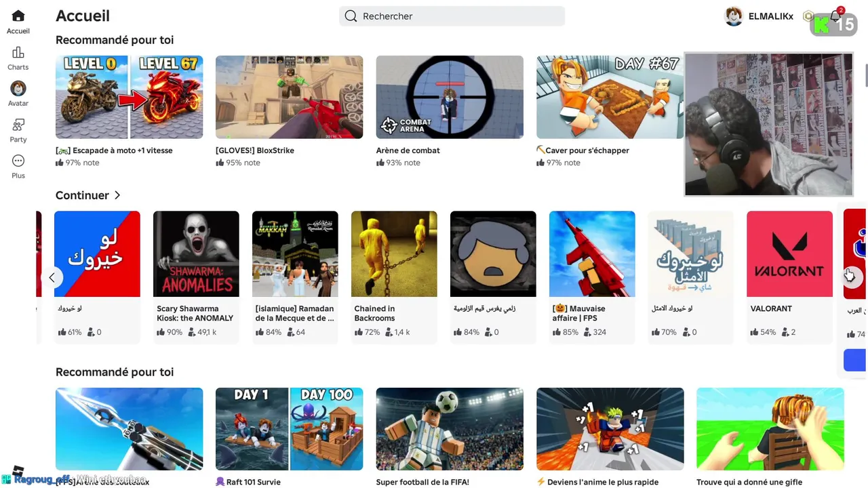Click the VALORANT title text
This screenshot has height=488, width=868.
coord(771,308)
